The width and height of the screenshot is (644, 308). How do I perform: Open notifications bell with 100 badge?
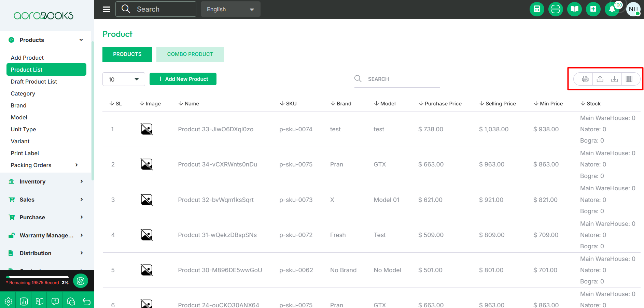[x=612, y=9]
